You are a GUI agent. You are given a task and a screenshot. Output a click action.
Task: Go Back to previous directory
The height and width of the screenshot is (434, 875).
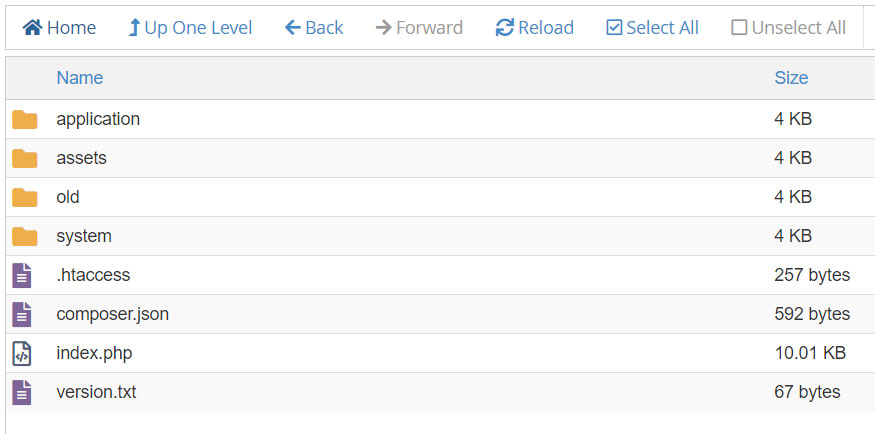point(314,28)
